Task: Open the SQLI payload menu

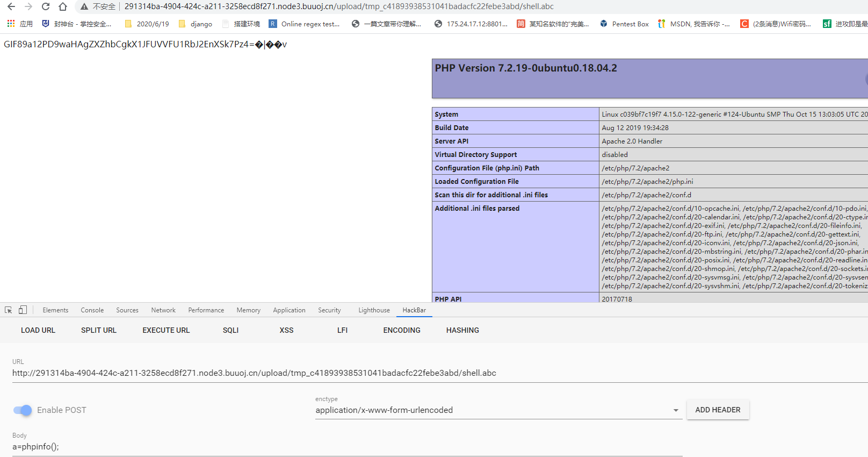Action: (231, 330)
